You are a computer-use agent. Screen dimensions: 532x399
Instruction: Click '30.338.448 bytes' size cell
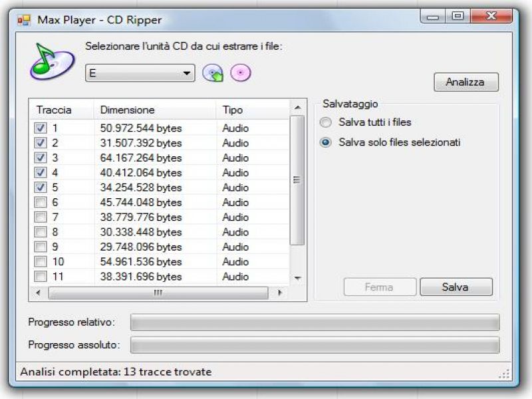(x=141, y=232)
